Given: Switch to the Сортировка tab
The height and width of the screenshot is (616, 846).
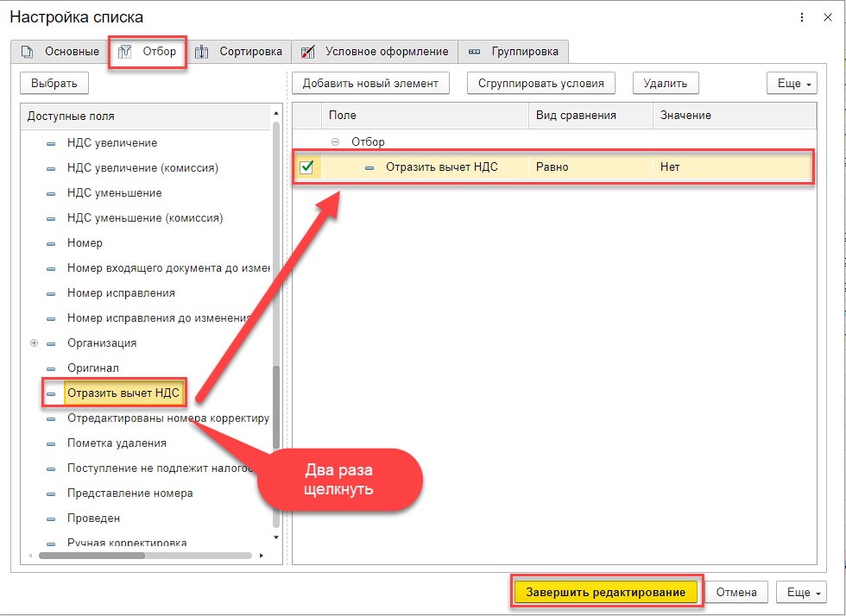Looking at the screenshot, I should (x=238, y=52).
